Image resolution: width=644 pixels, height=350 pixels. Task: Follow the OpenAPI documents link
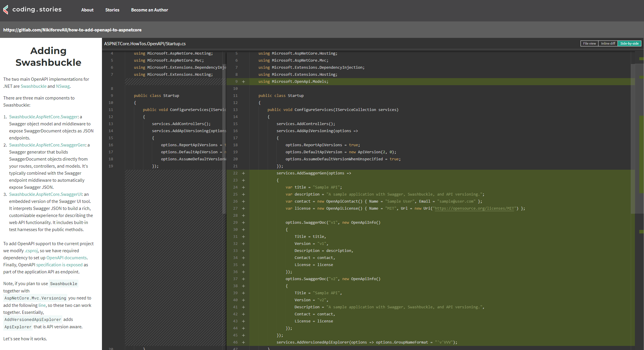click(x=66, y=258)
